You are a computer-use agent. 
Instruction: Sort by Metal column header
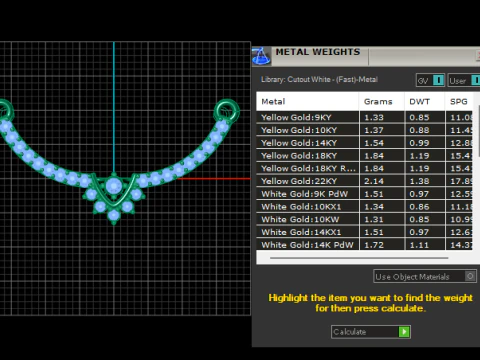[308, 101]
